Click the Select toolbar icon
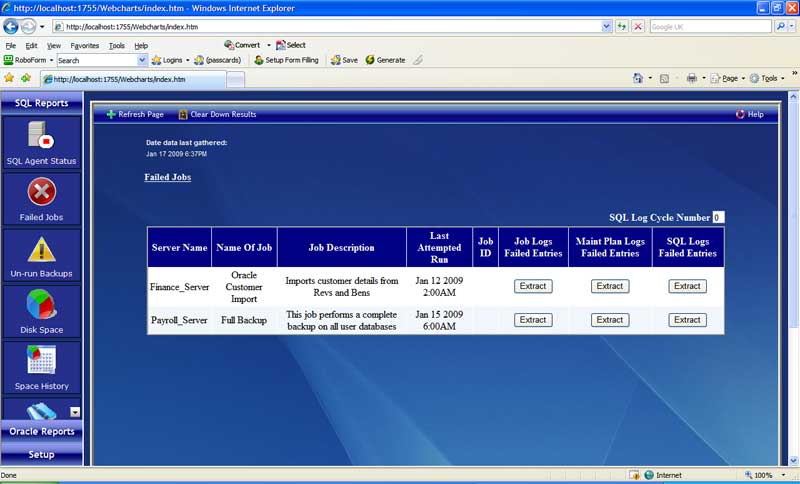 coord(281,45)
